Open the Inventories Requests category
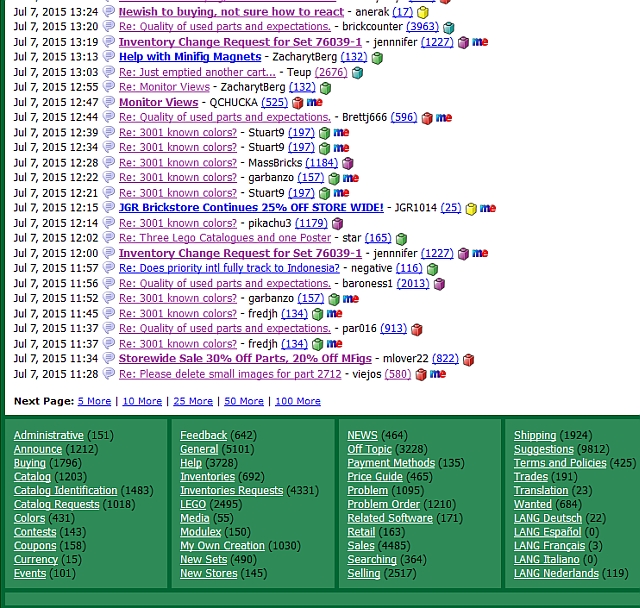Viewport: 640px width, 608px height. pyautogui.click(x=231, y=491)
